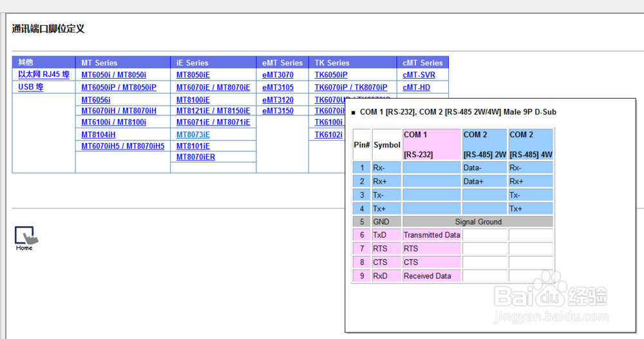644x339 pixels.
Task: Click the 其他 column header
Action: coord(44,63)
